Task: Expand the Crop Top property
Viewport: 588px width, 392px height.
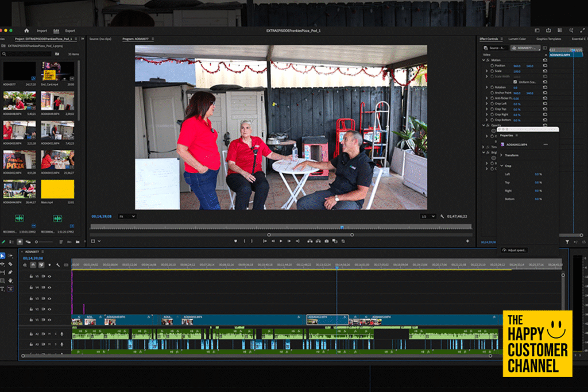Action: (487, 109)
